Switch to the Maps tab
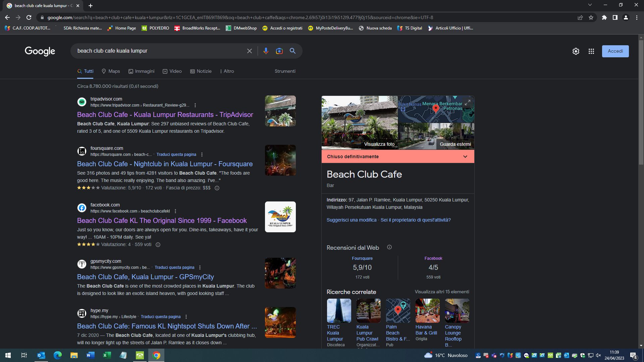The height and width of the screenshot is (362, 644). click(x=111, y=71)
